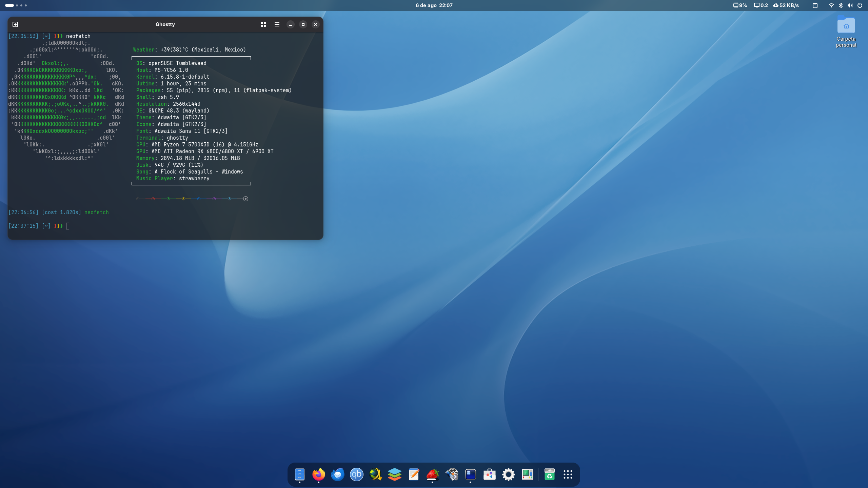Viewport: 868px width, 488px height.
Task: Close the Ghostty window
Action: coord(316,24)
